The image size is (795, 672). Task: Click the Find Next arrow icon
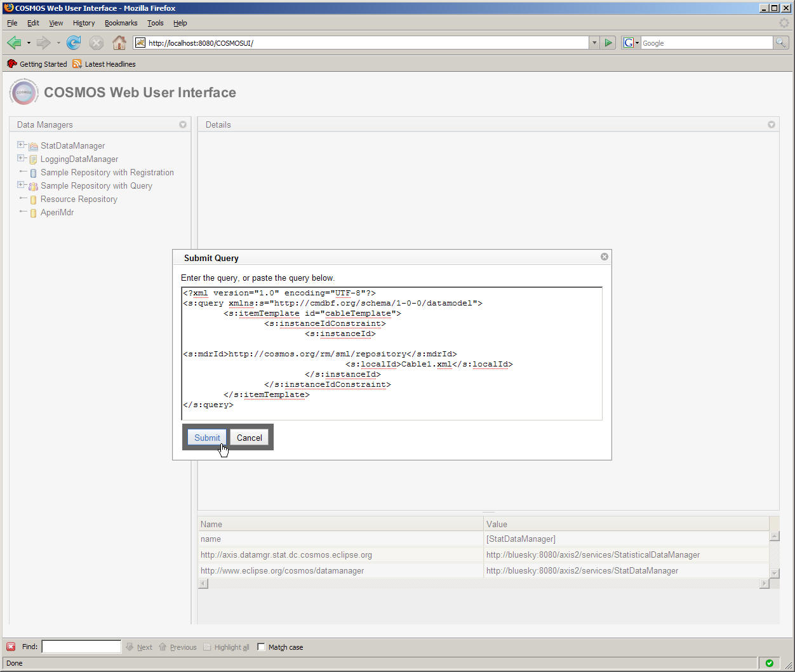130,647
